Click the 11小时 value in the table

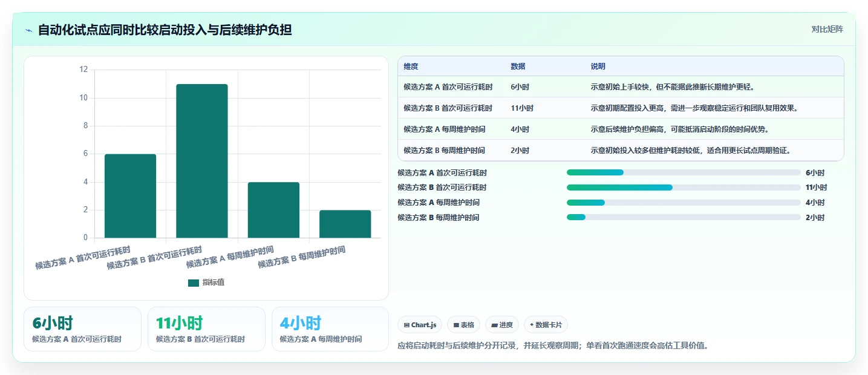point(522,108)
